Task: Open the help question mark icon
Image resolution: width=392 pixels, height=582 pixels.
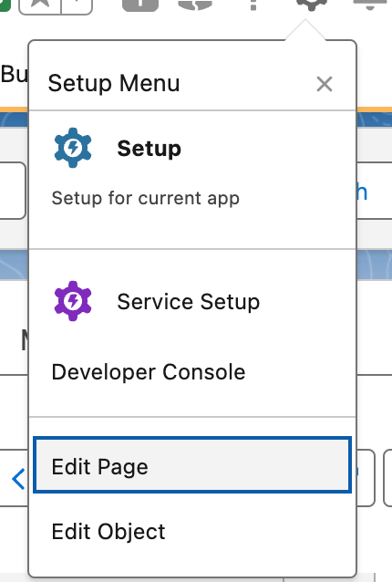Action: (x=253, y=5)
